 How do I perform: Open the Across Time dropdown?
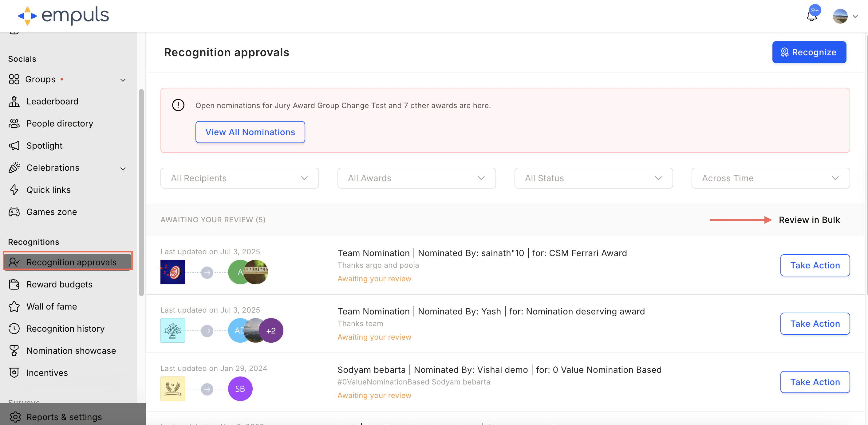(x=771, y=178)
